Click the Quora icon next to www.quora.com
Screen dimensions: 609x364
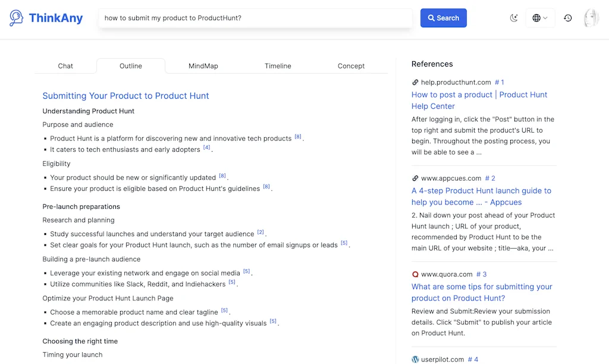[x=415, y=274]
